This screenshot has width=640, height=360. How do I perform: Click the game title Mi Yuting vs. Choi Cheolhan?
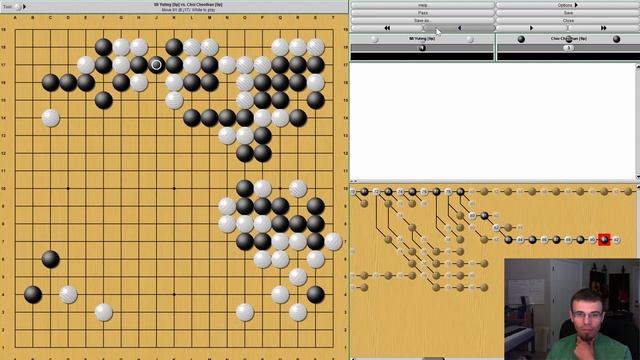click(x=188, y=4)
